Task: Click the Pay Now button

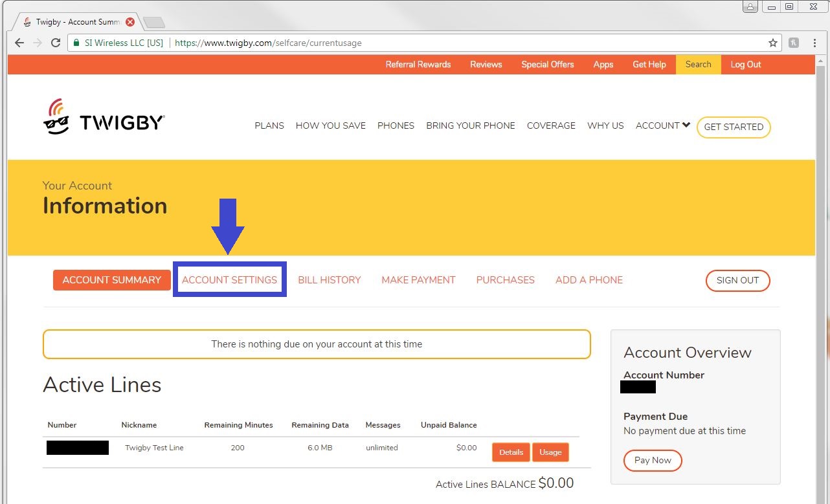Action: tap(653, 460)
